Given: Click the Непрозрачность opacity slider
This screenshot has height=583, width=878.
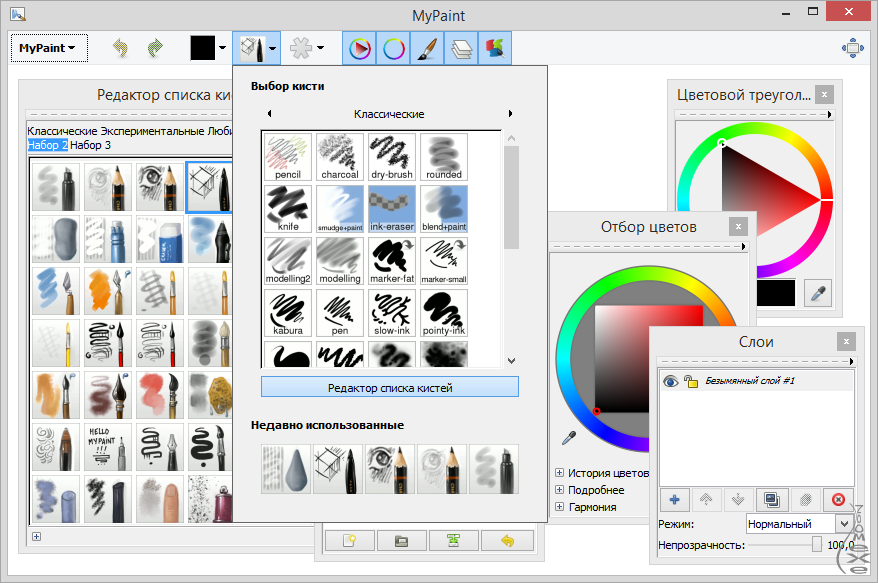Looking at the screenshot, I should coord(785,544).
